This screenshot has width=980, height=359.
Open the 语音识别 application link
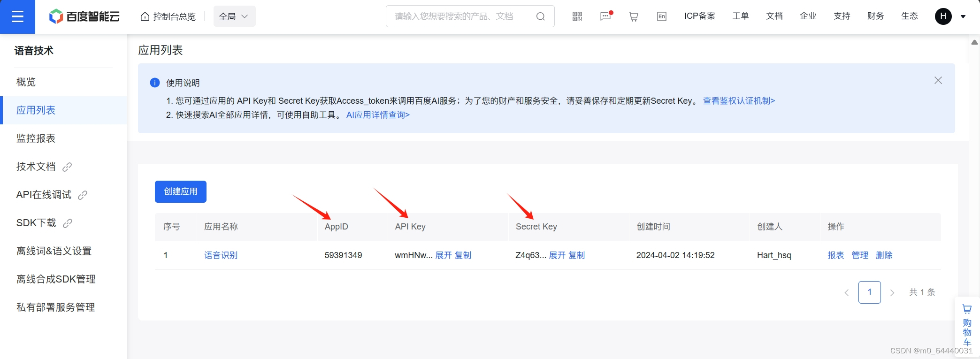click(221, 255)
